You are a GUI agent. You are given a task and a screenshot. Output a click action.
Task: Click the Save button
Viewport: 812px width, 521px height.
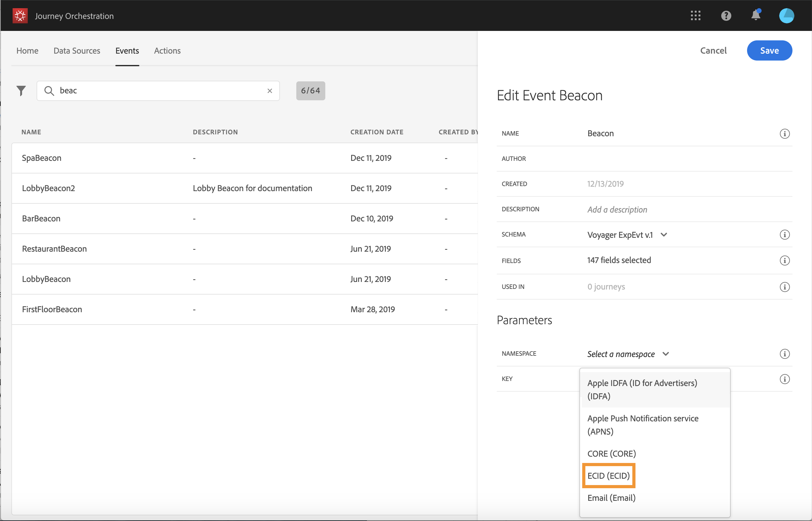pos(769,51)
